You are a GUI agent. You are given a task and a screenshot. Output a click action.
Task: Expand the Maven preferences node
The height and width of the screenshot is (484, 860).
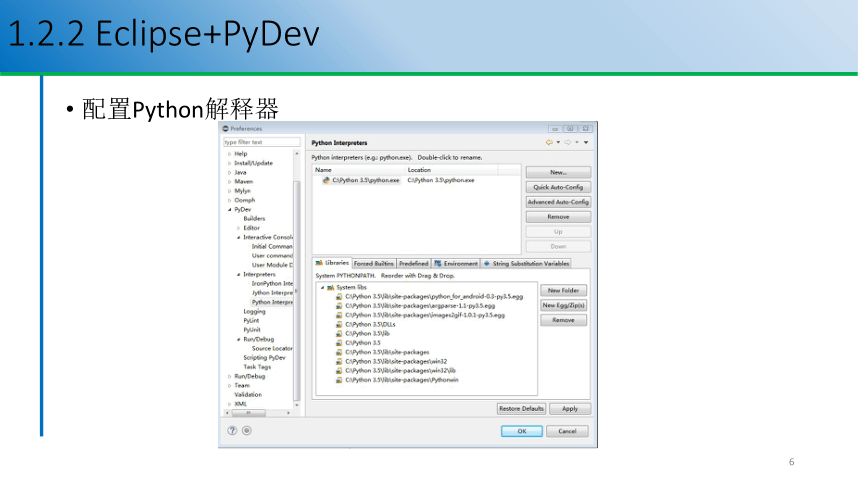tap(230, 182)
